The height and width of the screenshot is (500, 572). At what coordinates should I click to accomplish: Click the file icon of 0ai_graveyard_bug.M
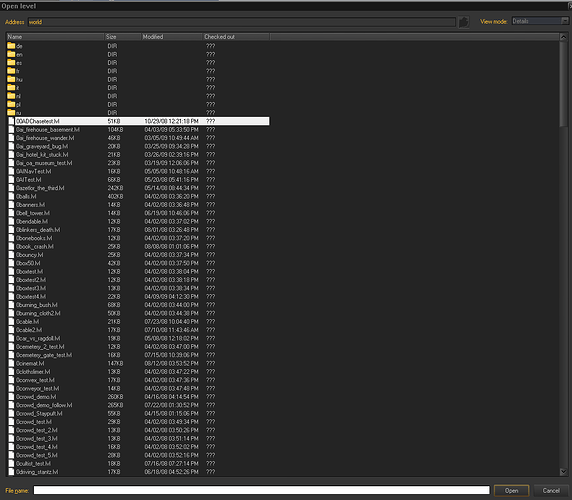pyautogui.click(x=11, y=146)
